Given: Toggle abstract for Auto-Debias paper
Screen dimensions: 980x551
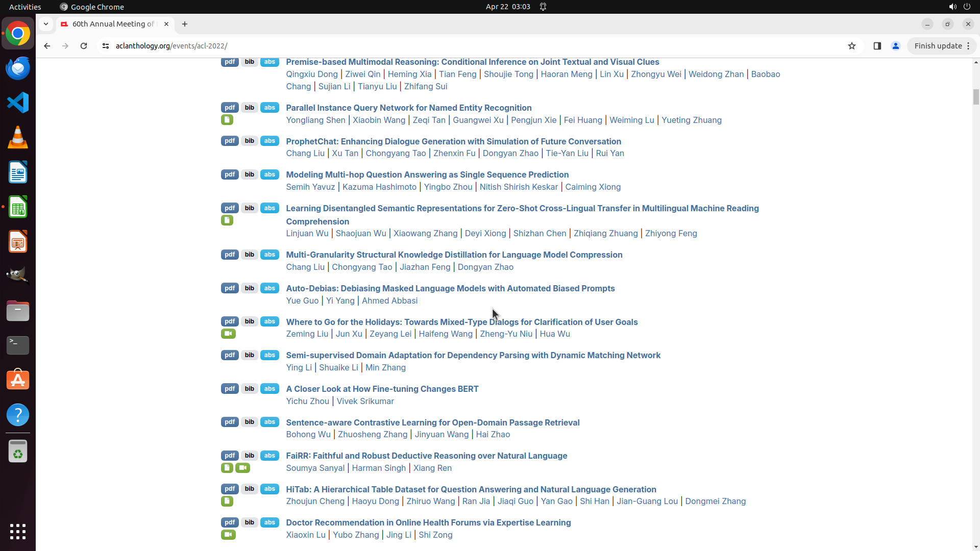Looking at the screenshot, I should (x=269, y=288).
